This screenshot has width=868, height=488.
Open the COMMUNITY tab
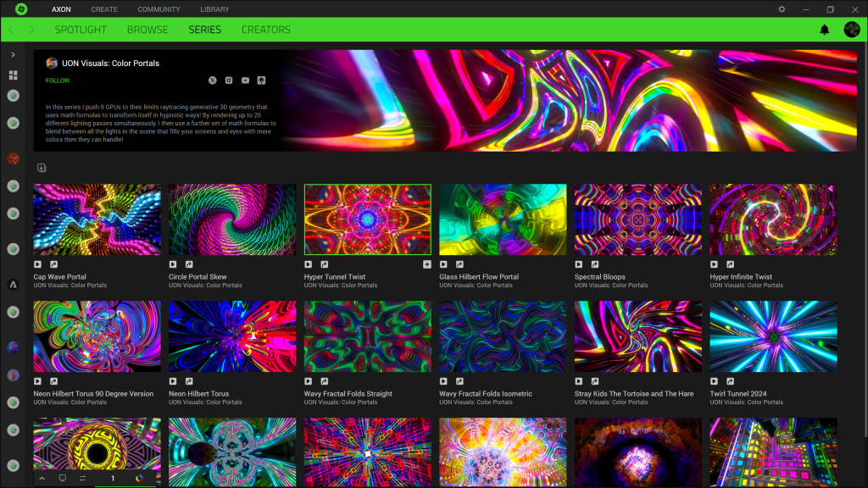(x=159, y=9)
